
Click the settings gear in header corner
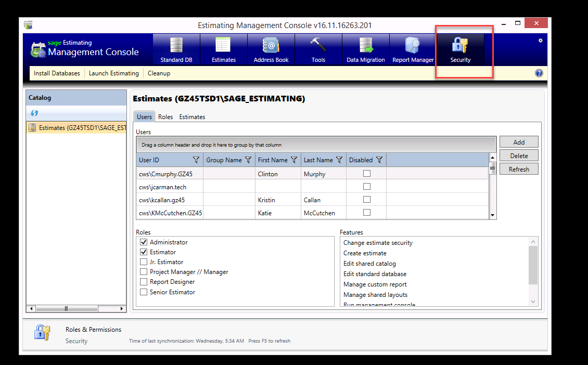click(540, 41)
